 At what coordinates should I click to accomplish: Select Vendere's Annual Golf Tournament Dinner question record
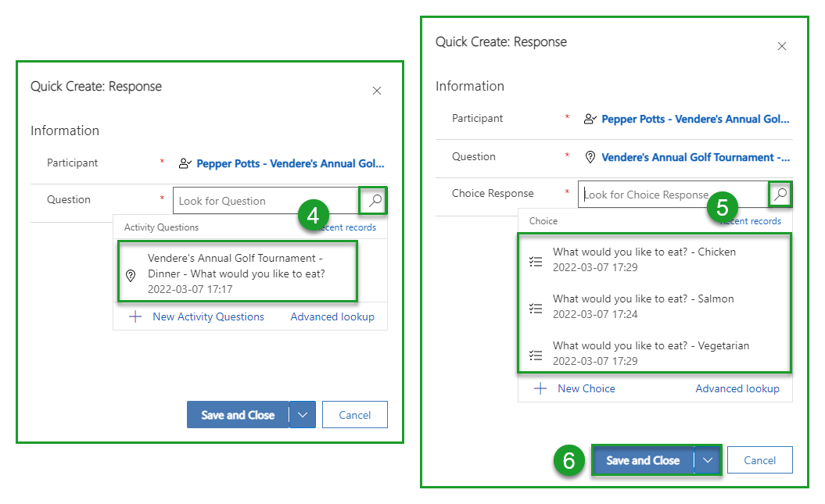[x=236, y=273]
